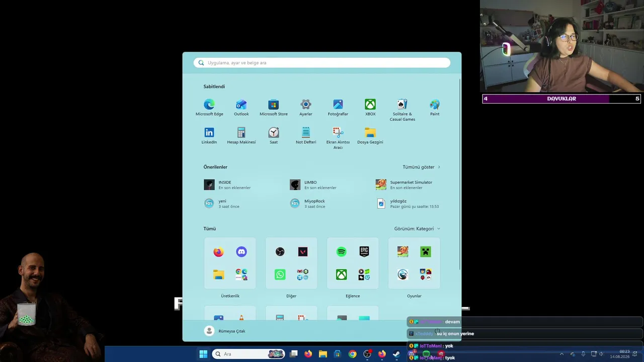Click the taskbar Ara search box
Screen dimensions: 644x362
pos(249,354)
